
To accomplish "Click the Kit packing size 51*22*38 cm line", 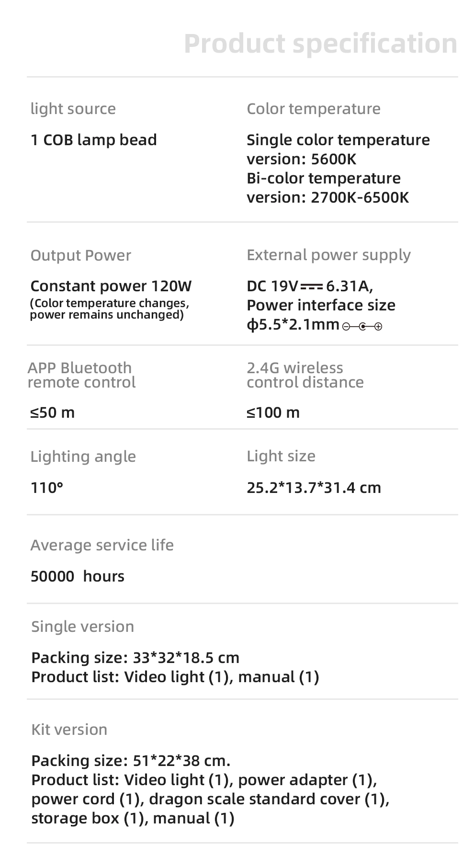I will 131,761.
